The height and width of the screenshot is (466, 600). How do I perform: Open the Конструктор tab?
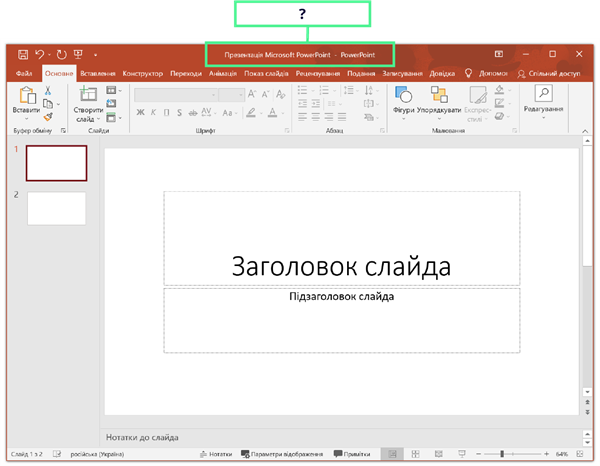coord(142,73)
